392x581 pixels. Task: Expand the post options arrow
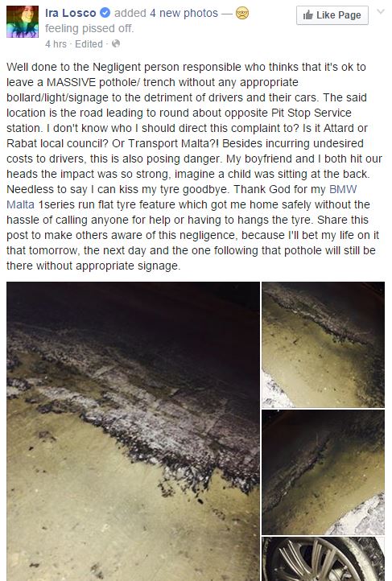[381, 11]
